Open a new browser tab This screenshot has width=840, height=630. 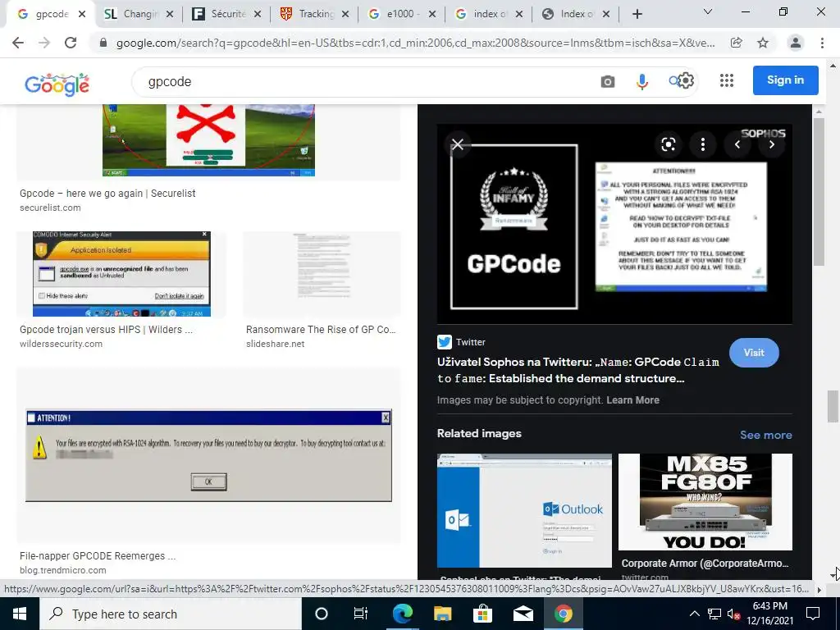click(637, 15)
